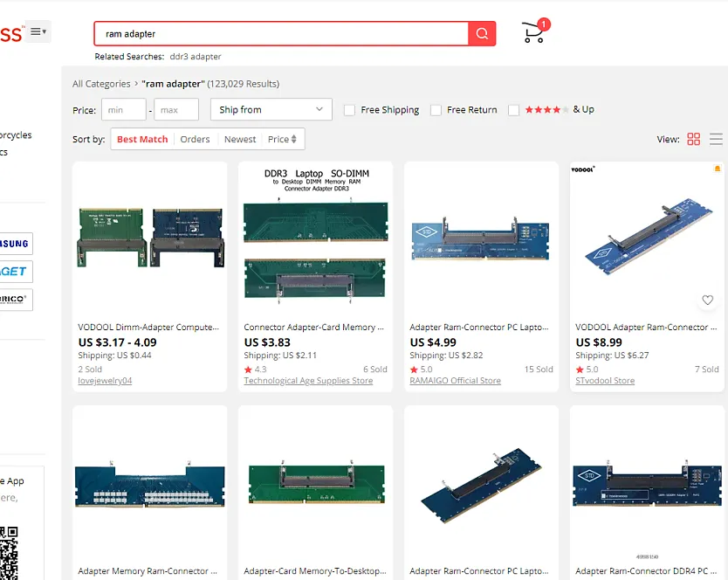
Task: Open the ddr3 adapter related search
Action: 196,57
